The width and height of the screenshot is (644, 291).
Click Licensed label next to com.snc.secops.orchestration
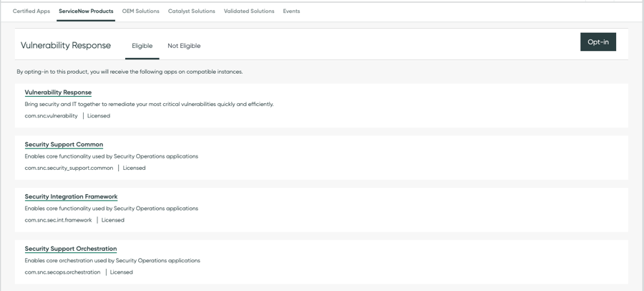[121, 272]
